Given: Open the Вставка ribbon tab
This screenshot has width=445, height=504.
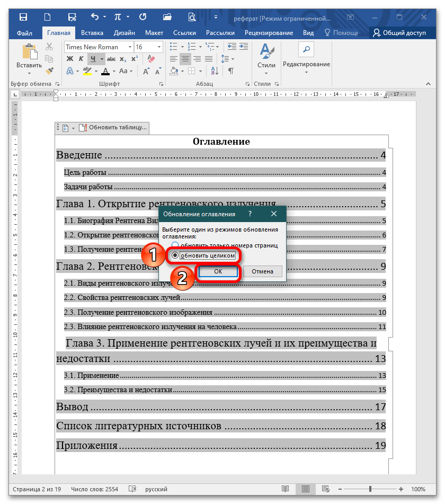Looking at the screenshot, I should pos(92,33).
